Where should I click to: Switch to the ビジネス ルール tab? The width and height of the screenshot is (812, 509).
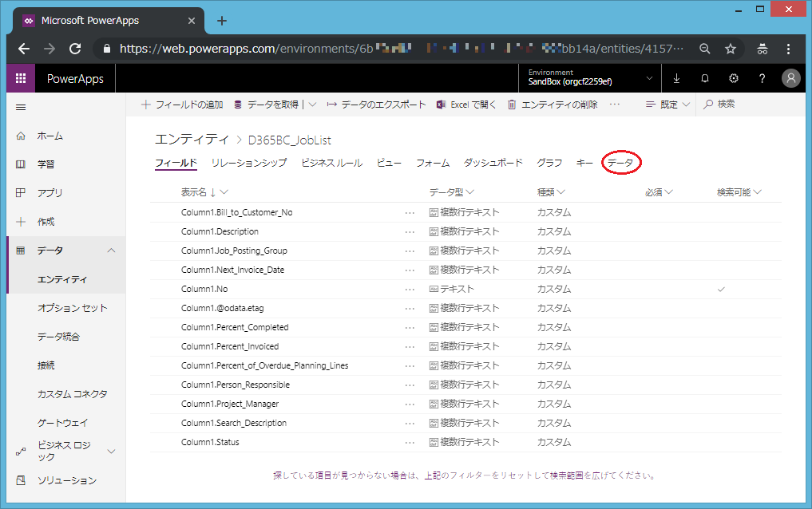pyautogui.click(x=332, y=163)
